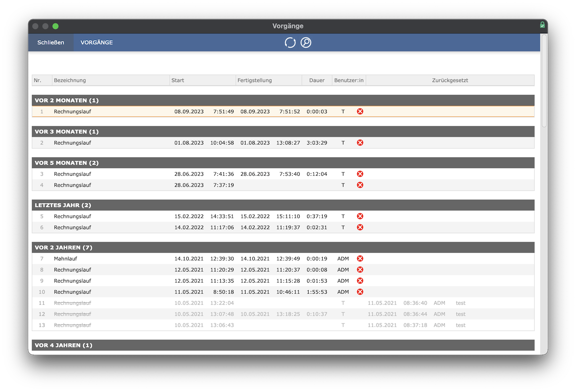Collapse the VOR 2 MONATEN (1) group

coord(283,100)
